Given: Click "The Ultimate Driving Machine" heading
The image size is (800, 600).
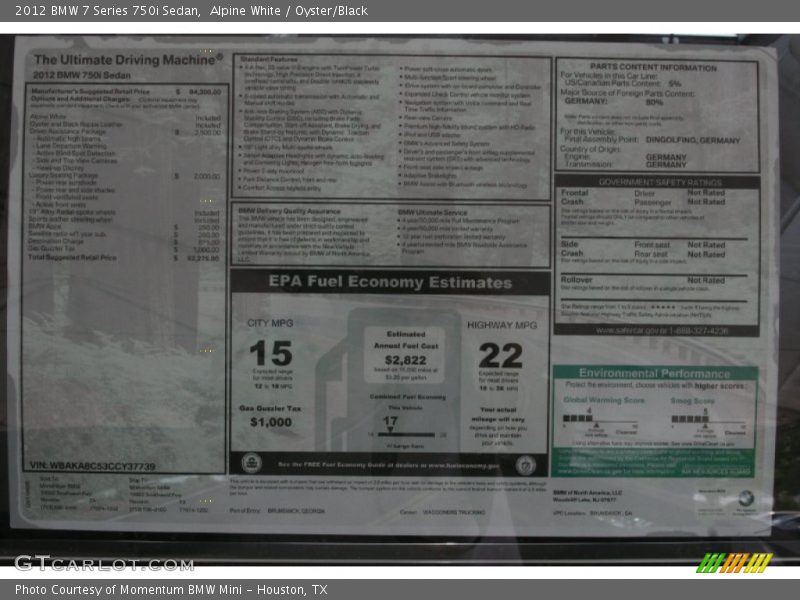Looking at the screenshot, I should [128, 60].
